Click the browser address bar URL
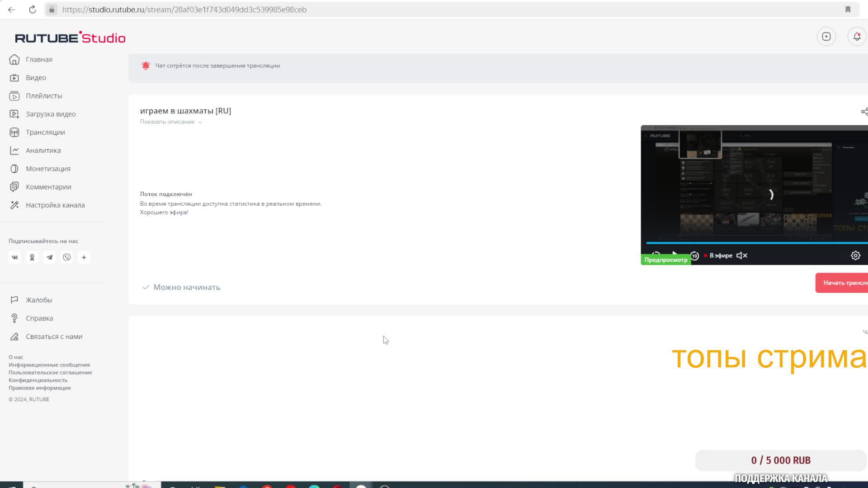The image size is (868, 488). pos(184,9)
